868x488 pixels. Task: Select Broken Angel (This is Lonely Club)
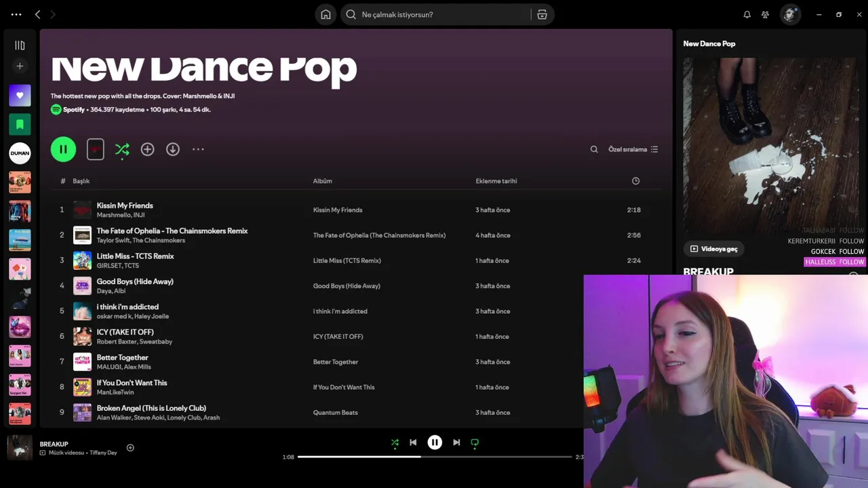tap(151, 408)
